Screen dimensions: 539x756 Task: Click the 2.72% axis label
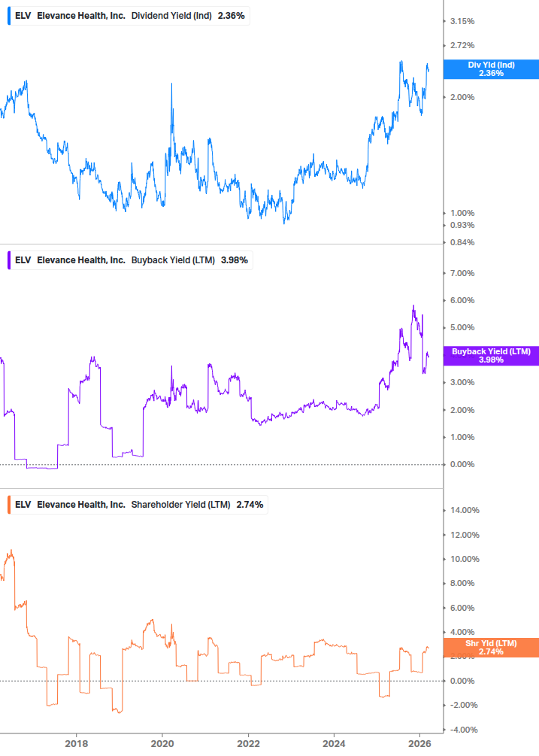click(x=462, y=45)
